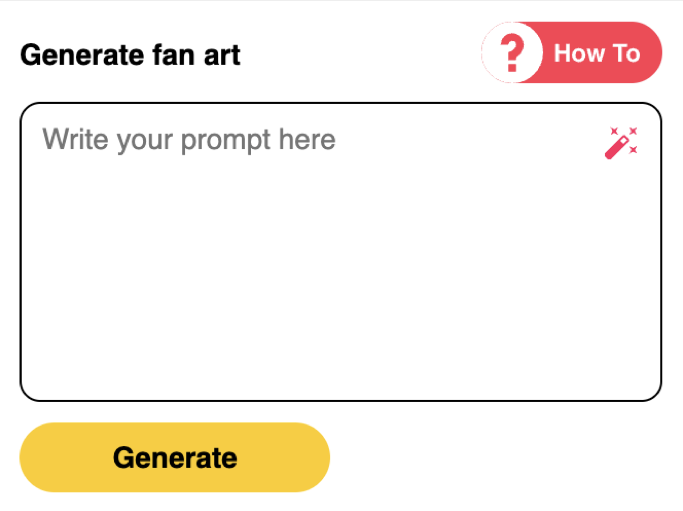
Task: Click the 'How To' text label
Action: (x=596, y=52)
